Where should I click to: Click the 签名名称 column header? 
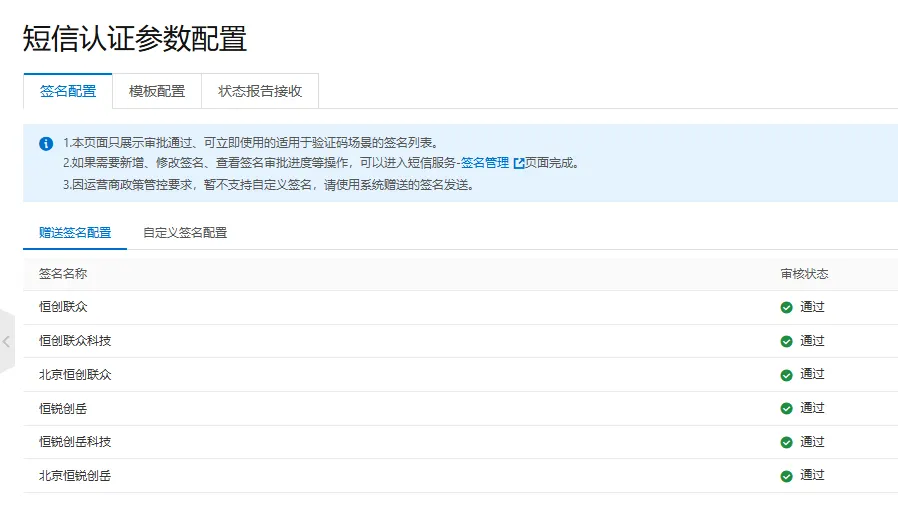[63, 274]
